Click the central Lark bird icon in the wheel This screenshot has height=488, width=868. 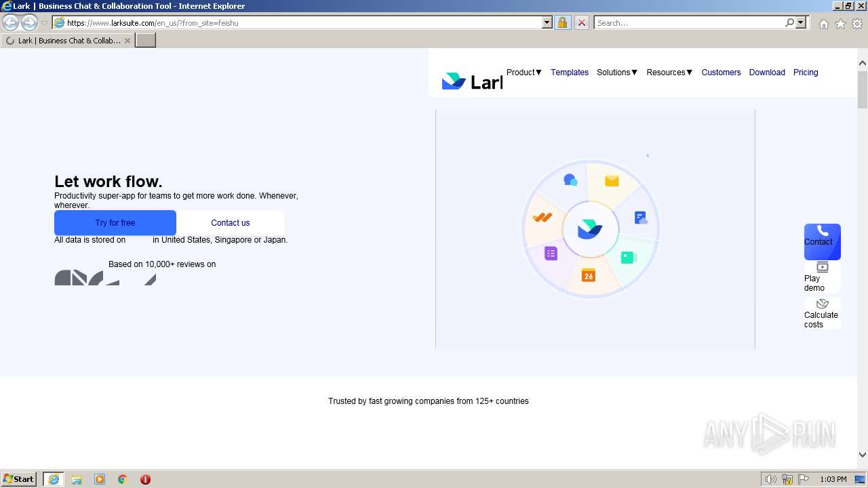click(590, 230)
